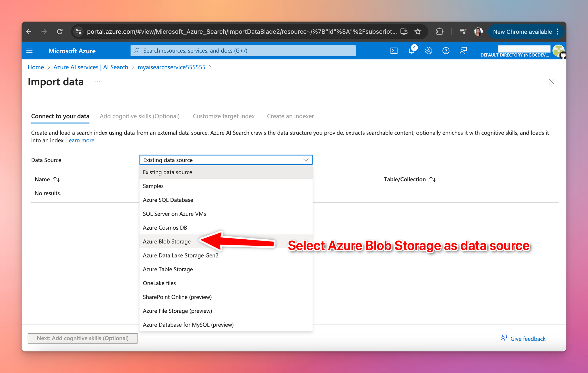Select Azure File Storage (preview) option
The width and height of the screenshot is (588, 373).
[226, 311]
